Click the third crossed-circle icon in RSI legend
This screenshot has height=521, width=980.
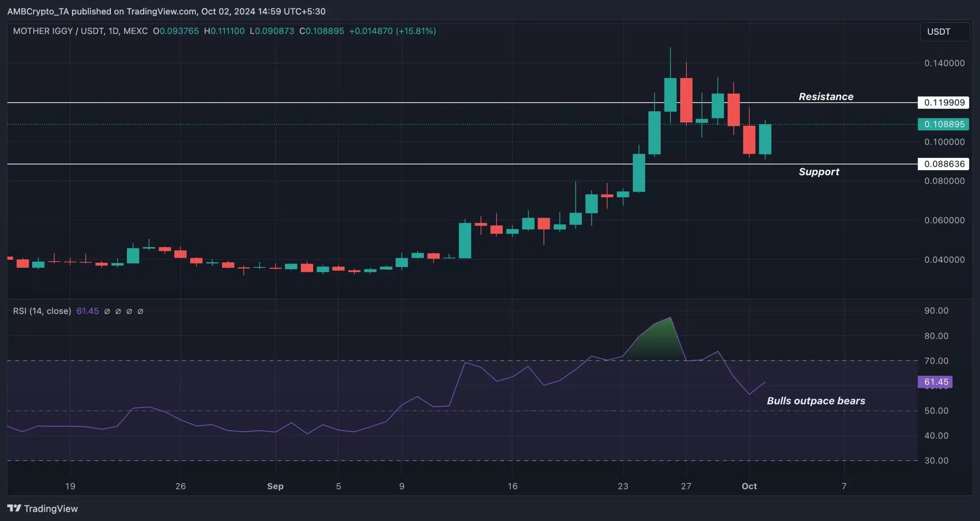(x=129, y=311)
